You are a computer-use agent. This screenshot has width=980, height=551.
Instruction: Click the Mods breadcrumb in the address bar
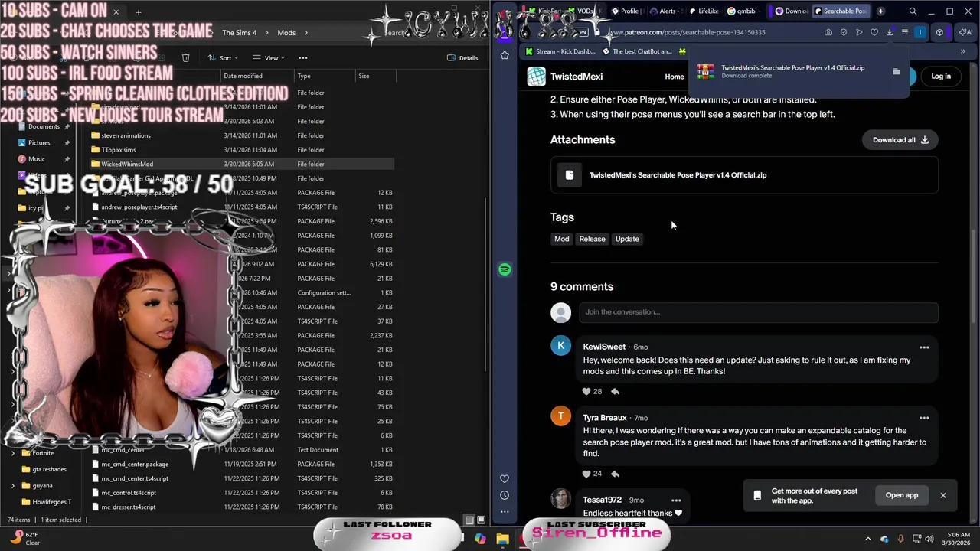click(x=286, y=33)
